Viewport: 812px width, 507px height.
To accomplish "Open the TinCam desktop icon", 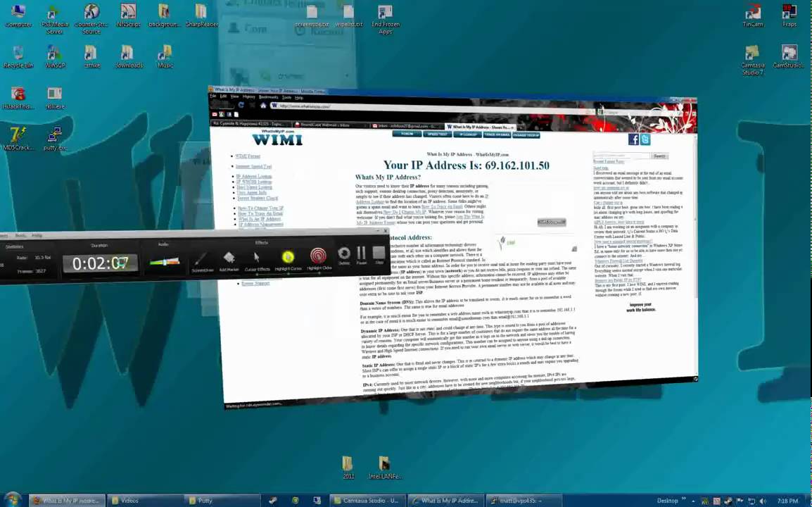I will click(752, 15).
